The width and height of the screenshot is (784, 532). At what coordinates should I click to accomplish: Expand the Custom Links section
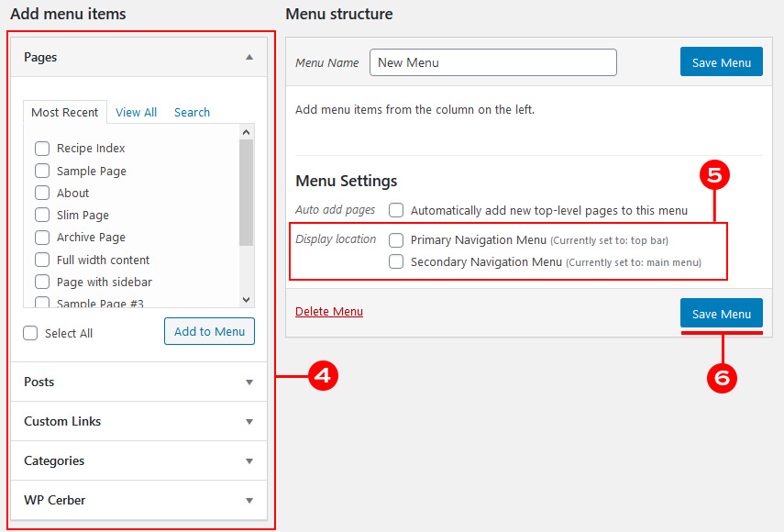click(248, 421)
